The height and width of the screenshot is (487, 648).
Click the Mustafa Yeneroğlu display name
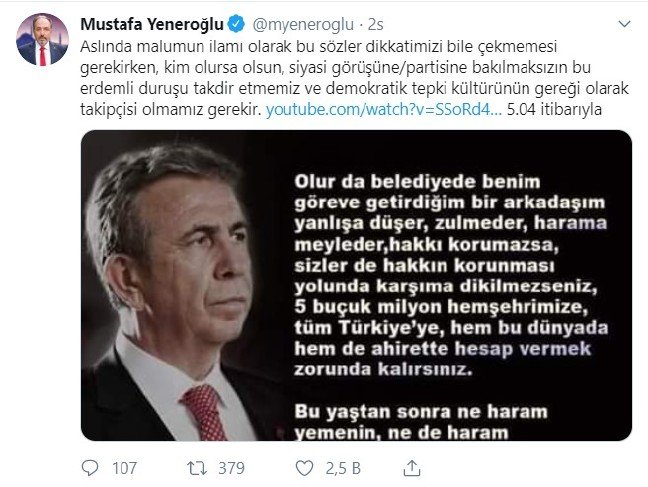coord(152,24)
